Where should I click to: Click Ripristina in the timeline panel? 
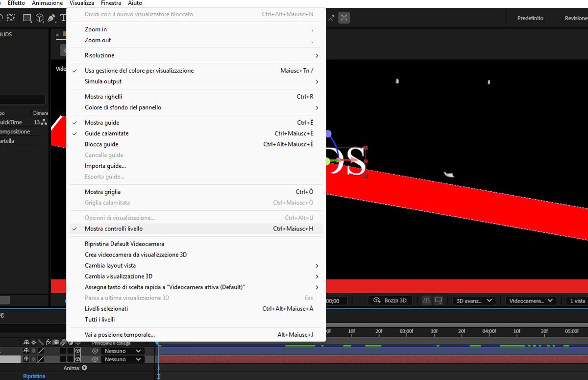point(34,376)
